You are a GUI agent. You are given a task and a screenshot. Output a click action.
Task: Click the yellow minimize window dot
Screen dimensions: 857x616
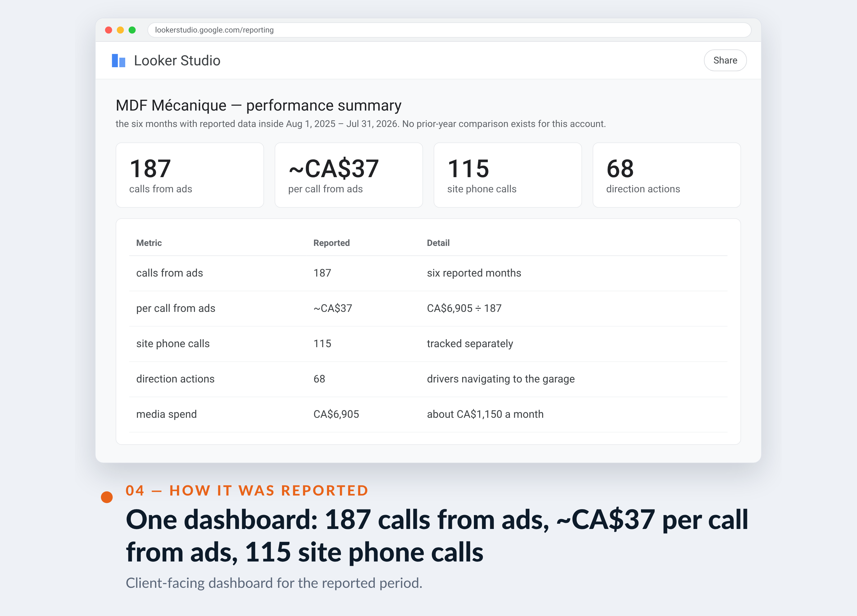click(120, 30)
